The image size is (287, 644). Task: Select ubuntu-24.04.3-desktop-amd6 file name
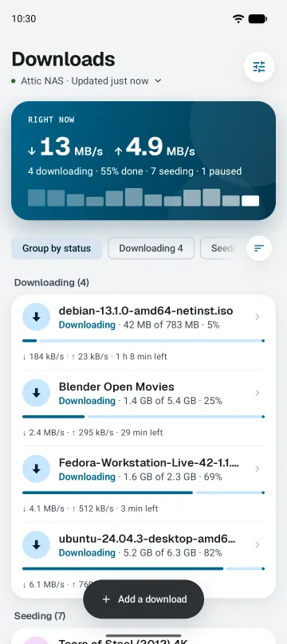tap(147, 539)
